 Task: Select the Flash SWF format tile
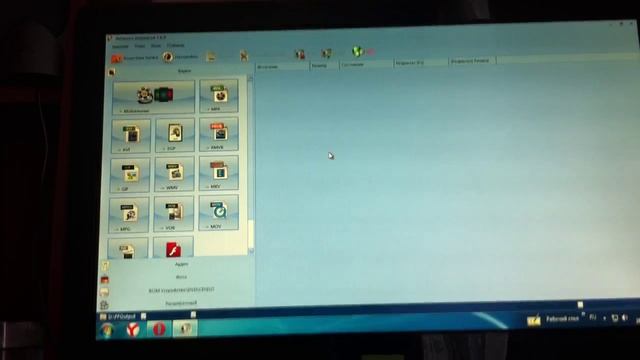[173, 247]
